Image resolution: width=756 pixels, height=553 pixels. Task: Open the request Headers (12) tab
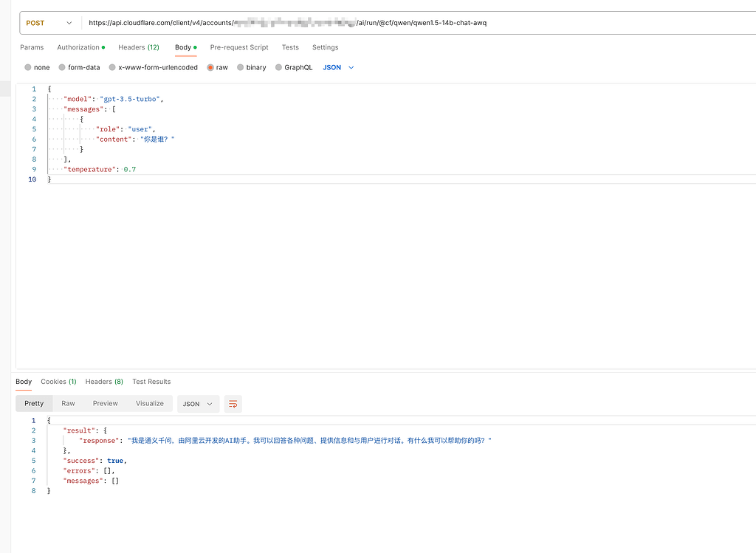click(139, 47)
